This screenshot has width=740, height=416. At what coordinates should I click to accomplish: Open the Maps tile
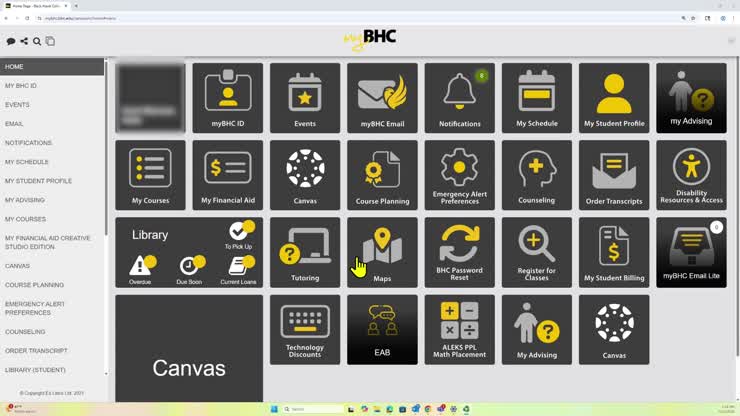point(382,252)
